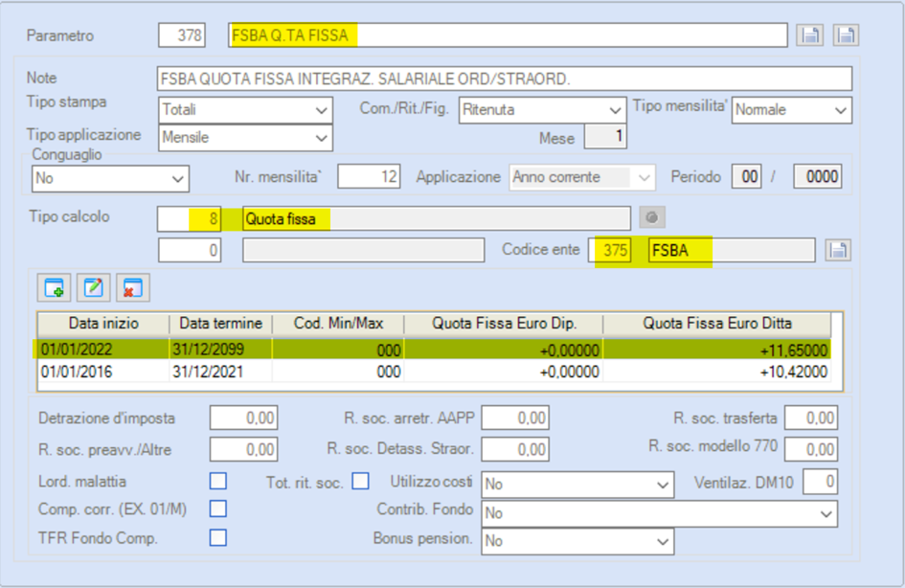Expand the Contrib. Fondo dropdown
The width and height of the screenshot is (905, 588).
[659, 513]
